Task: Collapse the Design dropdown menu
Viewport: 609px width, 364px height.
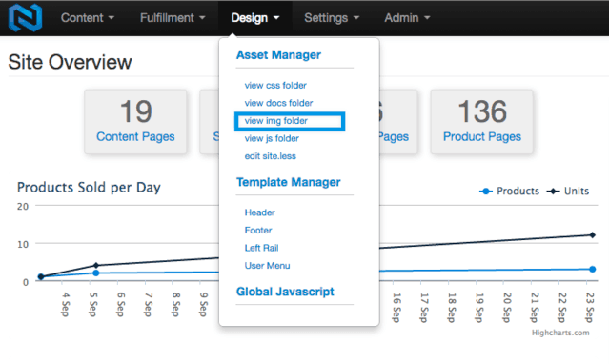Action: [x=255, y=18]
